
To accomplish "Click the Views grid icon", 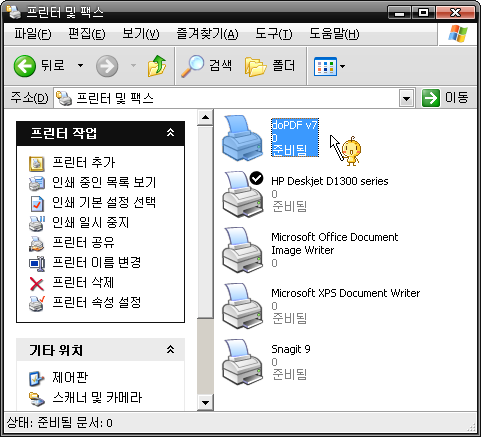I will pos(325,66).
